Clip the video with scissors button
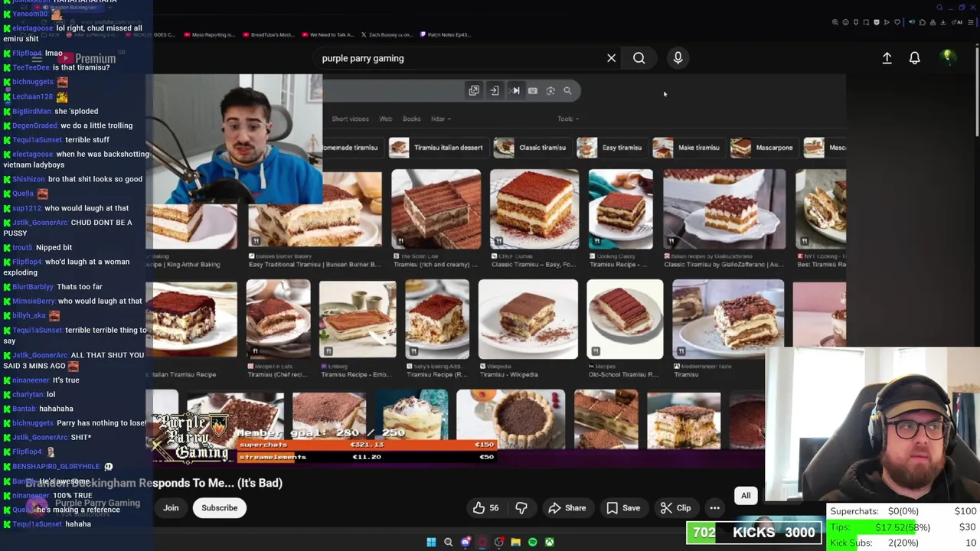This screenshot has width=980, height=551. pos(675,508)
